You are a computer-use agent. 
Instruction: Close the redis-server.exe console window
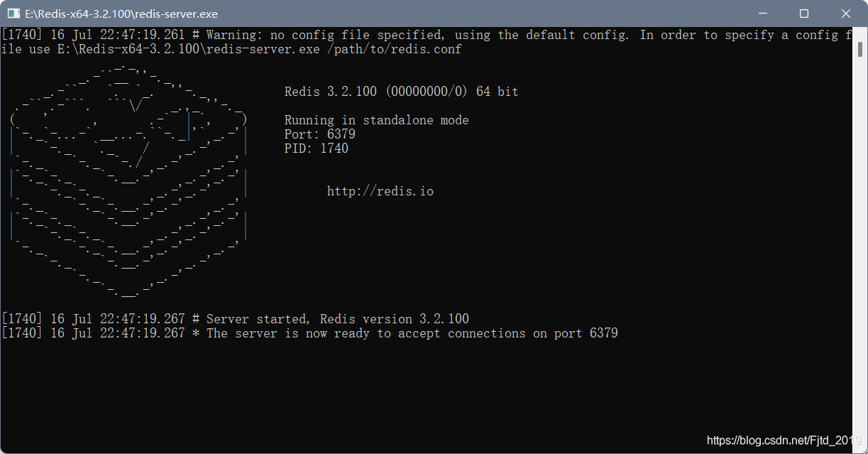pyautogui.click(x=846, y=13)
